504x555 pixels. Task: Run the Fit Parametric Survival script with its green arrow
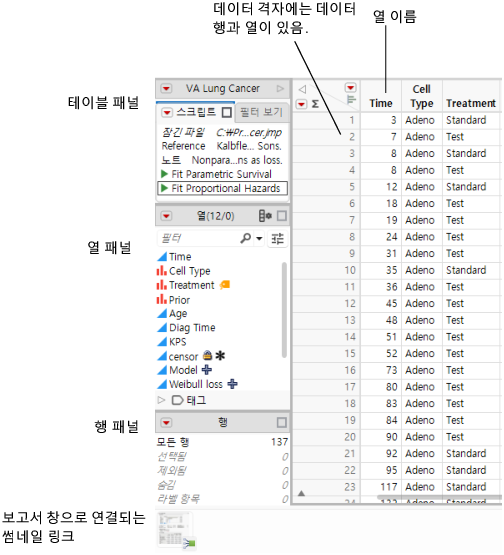click(164, 174)
